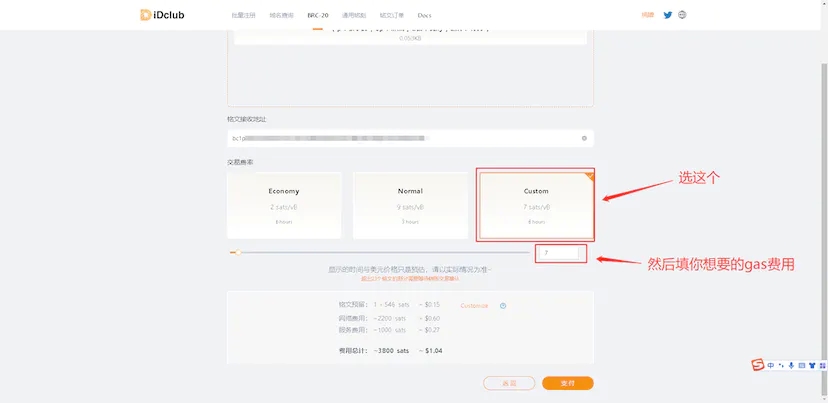Click the orange text link left of Twitter icon
This screenshot has width=828, height=403.
[x=648, y=15]
